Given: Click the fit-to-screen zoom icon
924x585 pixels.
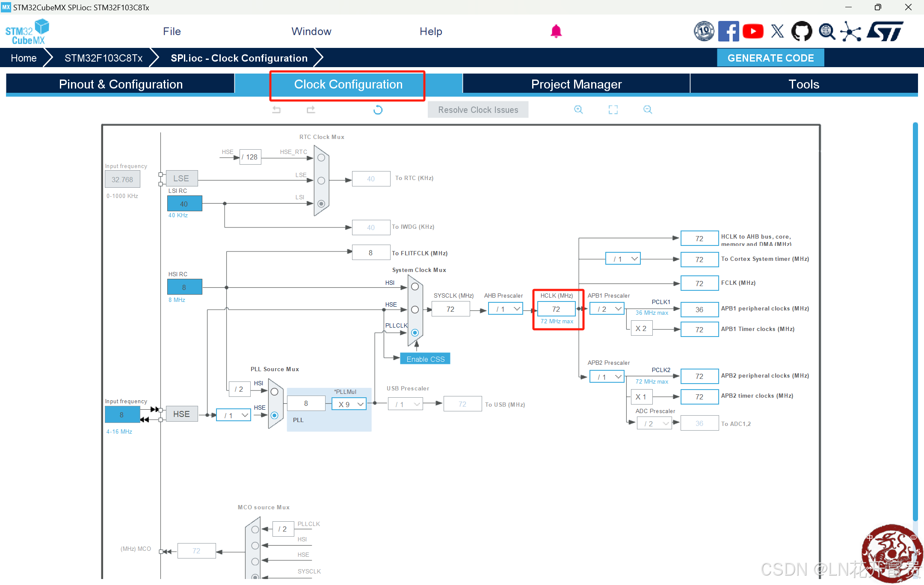Looking at the screenshot, I should [613, 110].
